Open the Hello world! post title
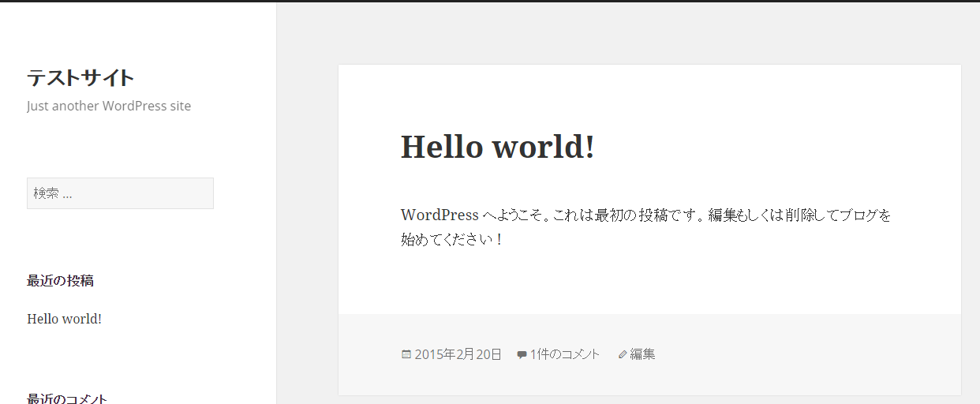 (x=497, y=147)
